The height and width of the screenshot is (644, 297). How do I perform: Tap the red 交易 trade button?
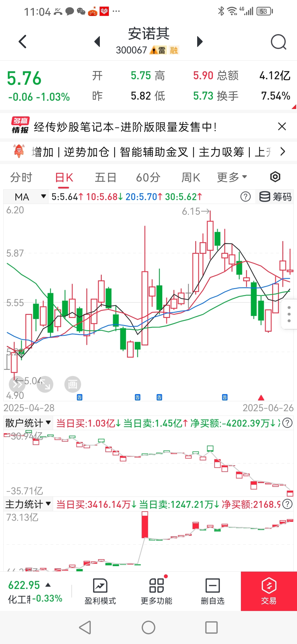click(269, 591)
